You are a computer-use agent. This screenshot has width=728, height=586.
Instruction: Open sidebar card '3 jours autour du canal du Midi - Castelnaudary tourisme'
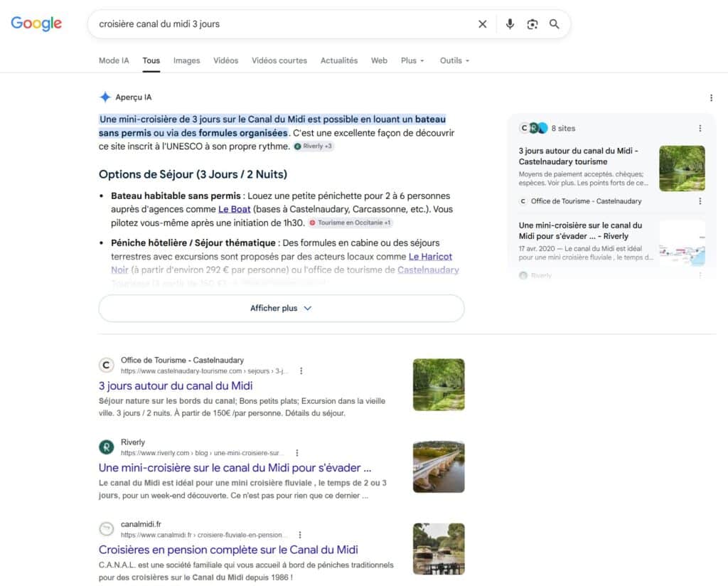579,156
